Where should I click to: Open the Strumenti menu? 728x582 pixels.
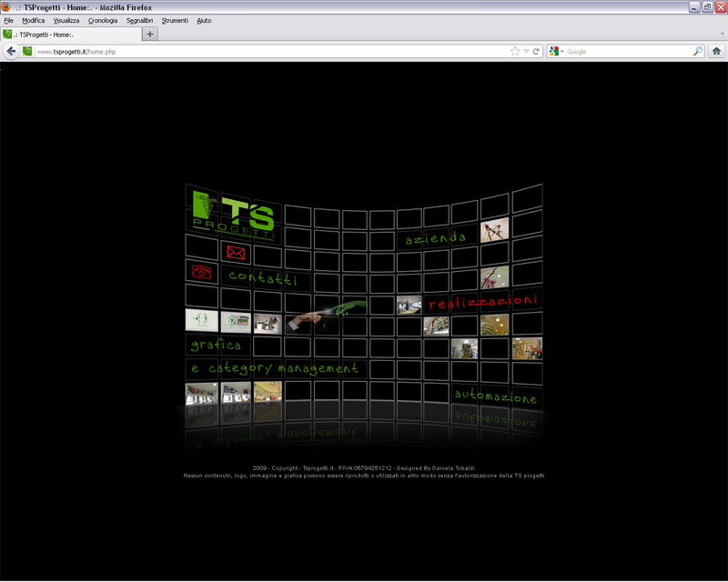pos(175,20)
